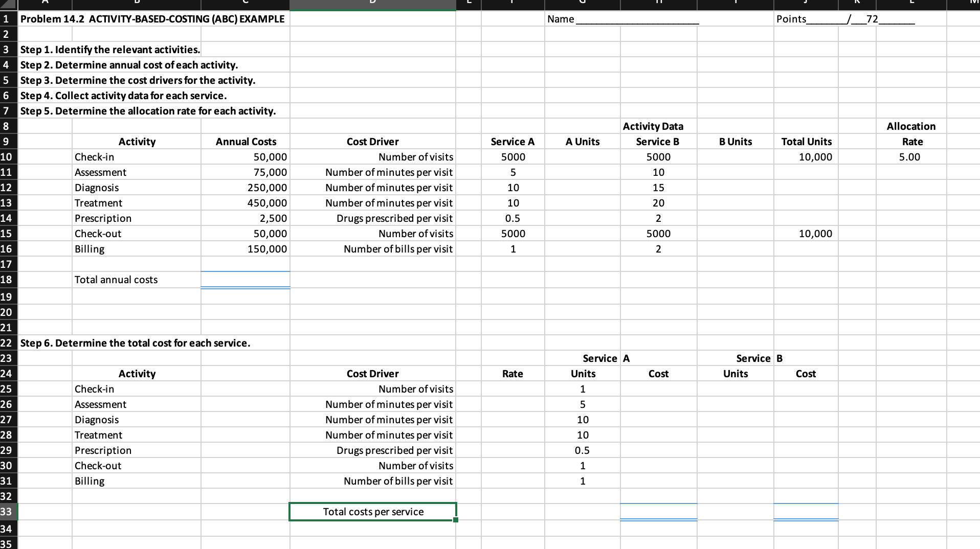This screenshot has width=980, height=549.
Task: Select the Service B cost input cell in row 33
Action: click(806, 511)
